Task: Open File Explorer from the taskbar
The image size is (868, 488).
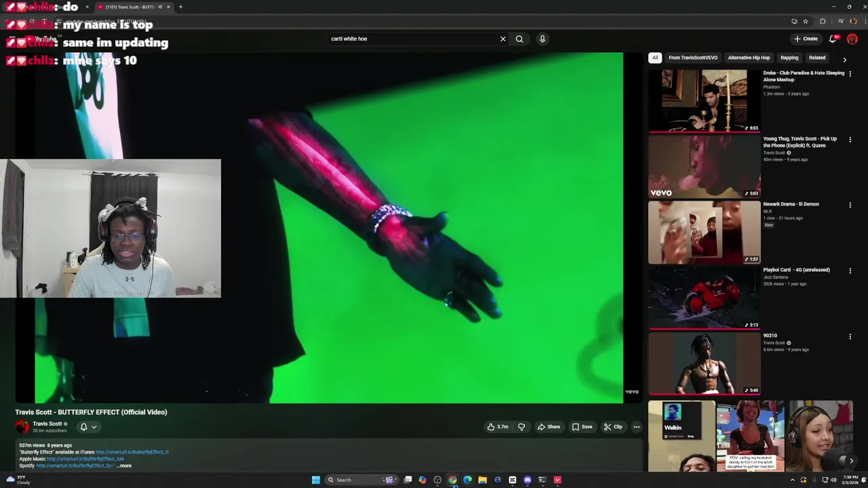Action: (x=482, y=480)
